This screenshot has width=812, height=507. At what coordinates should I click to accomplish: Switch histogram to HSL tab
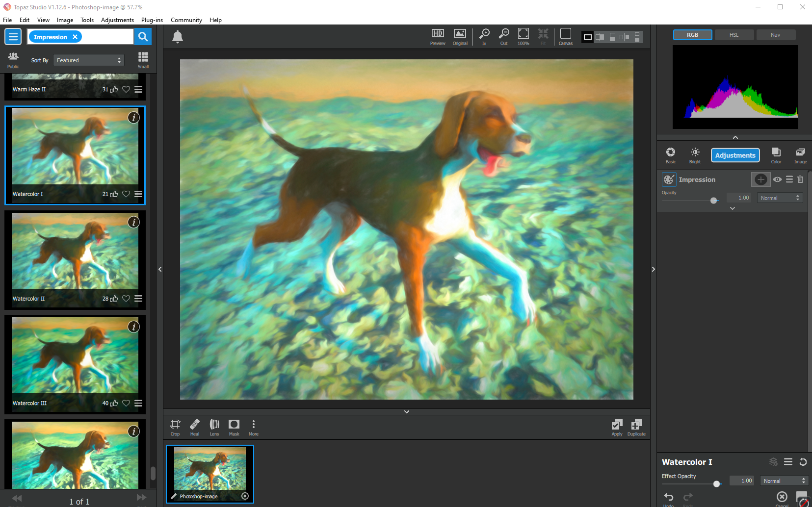734,35
